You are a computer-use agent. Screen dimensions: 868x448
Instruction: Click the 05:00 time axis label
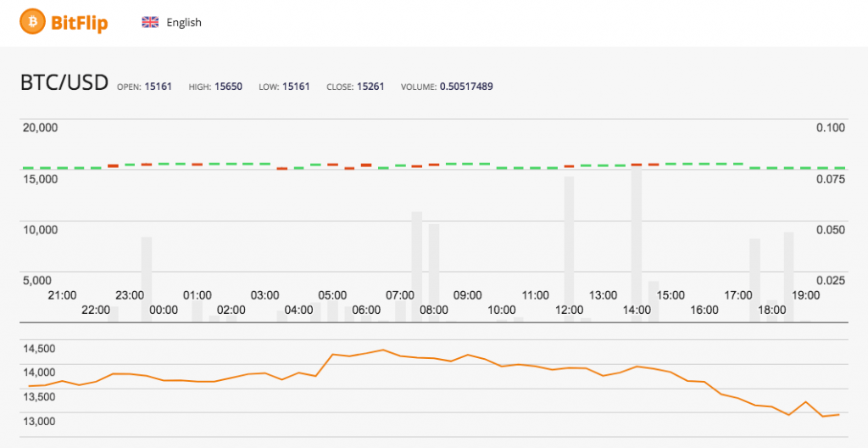coord(332,295)
